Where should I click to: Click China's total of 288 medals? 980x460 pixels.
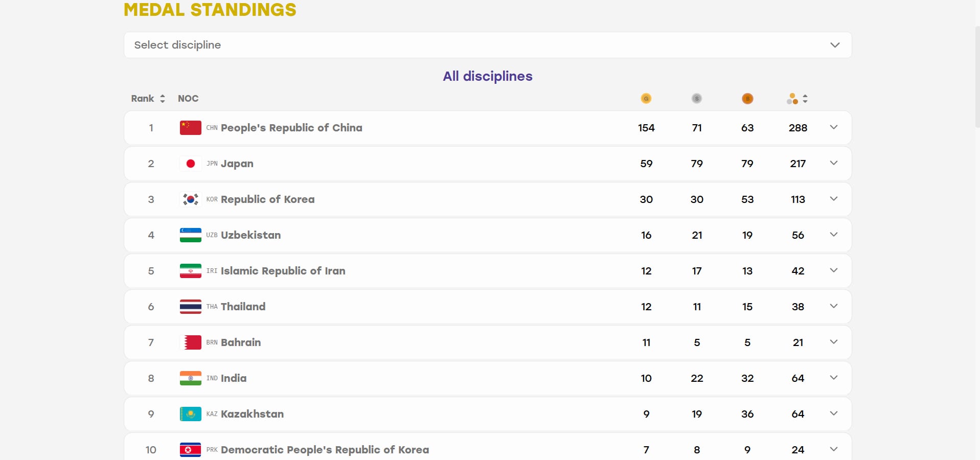tap(798, 128)
